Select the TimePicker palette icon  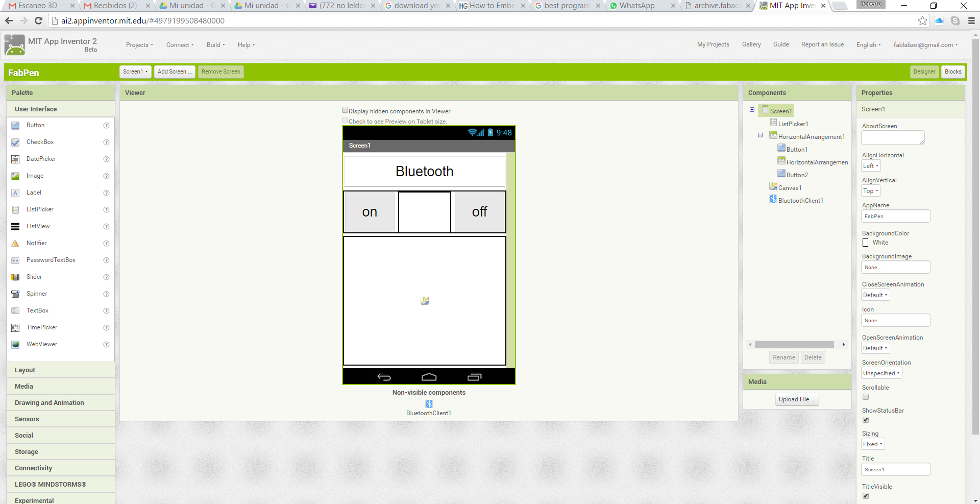(x=15, y=328)
